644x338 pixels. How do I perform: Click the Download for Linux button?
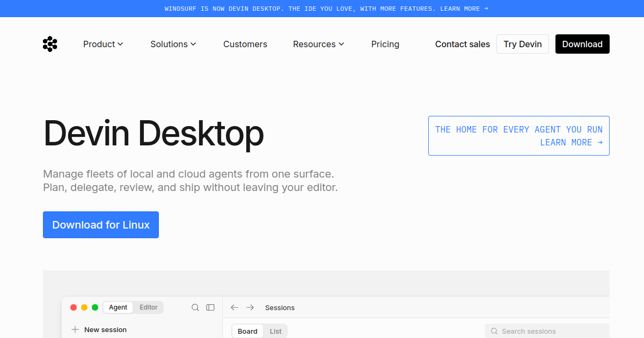tap(101, 225)
